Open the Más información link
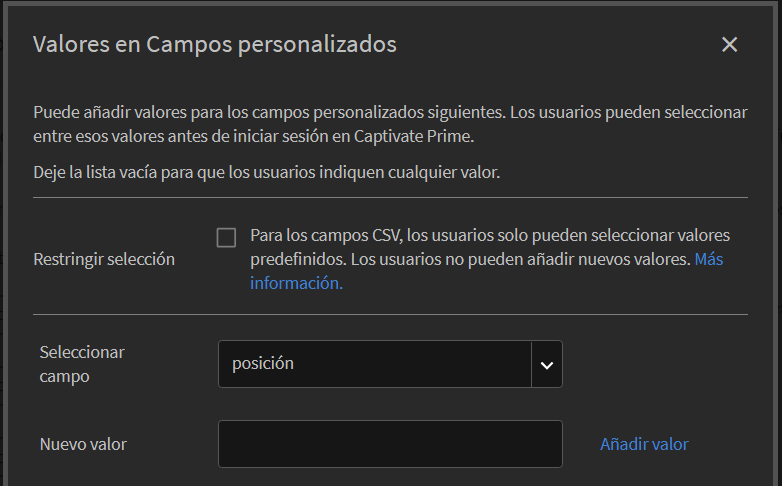782x486 pixels. (296, 283)
